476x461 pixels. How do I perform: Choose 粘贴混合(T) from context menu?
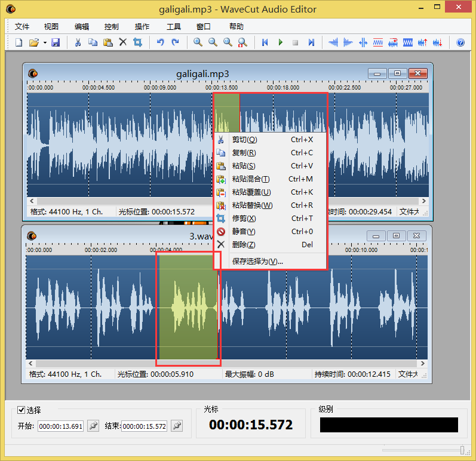click(270, 179)
